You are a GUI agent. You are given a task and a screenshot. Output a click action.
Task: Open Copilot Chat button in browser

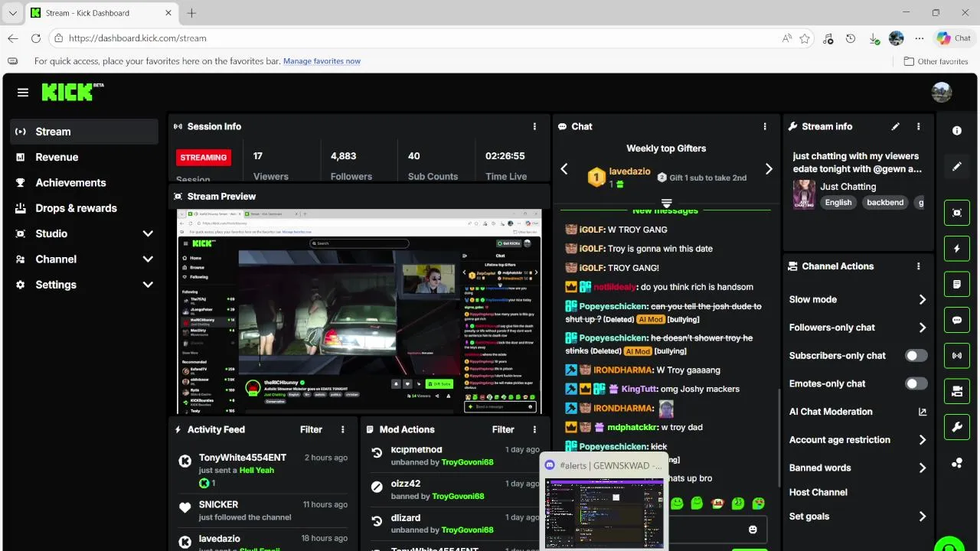pos(953,38)
